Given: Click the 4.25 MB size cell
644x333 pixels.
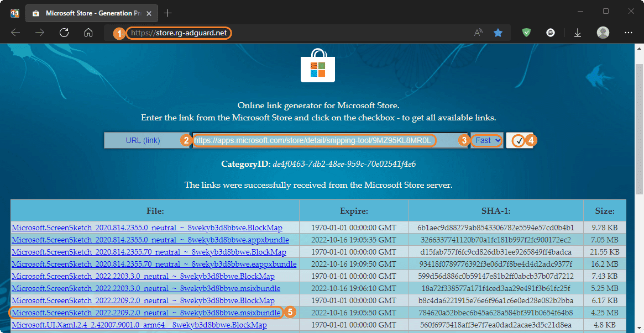Looking at the screenshot, I should tap(605, 313).
